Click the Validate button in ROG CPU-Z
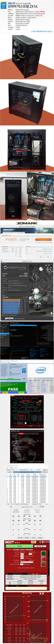Image resolution: width=54 pixels, height=644 pixels. point(31,426)
